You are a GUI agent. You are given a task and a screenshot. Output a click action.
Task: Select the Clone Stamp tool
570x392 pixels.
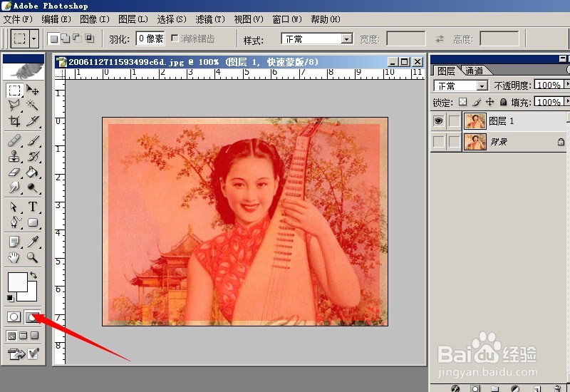click(x=14, y=156)
